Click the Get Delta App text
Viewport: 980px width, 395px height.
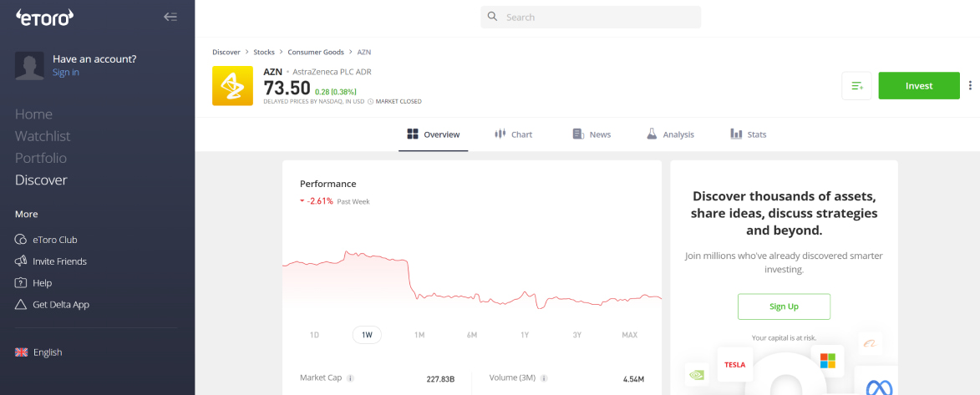(x=61, y=304)
